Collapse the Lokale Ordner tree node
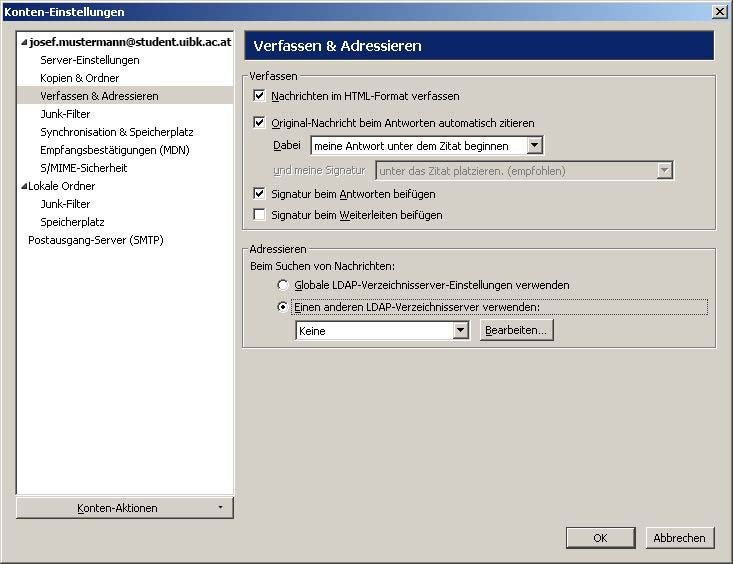 coord(24,186)
